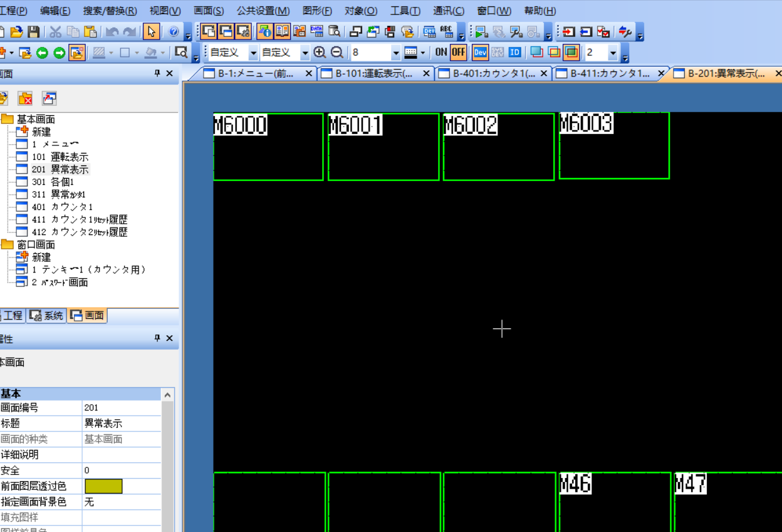The height and width of the screenshot is (532, 782).
Task: Toggle the blue back layer display icon
Action: [536, 53]
